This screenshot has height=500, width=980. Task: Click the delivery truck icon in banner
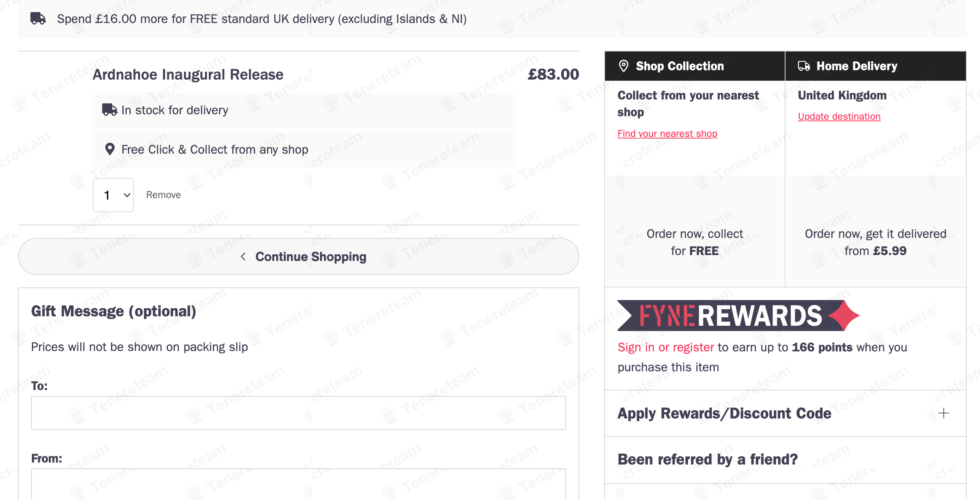[38, 18]
